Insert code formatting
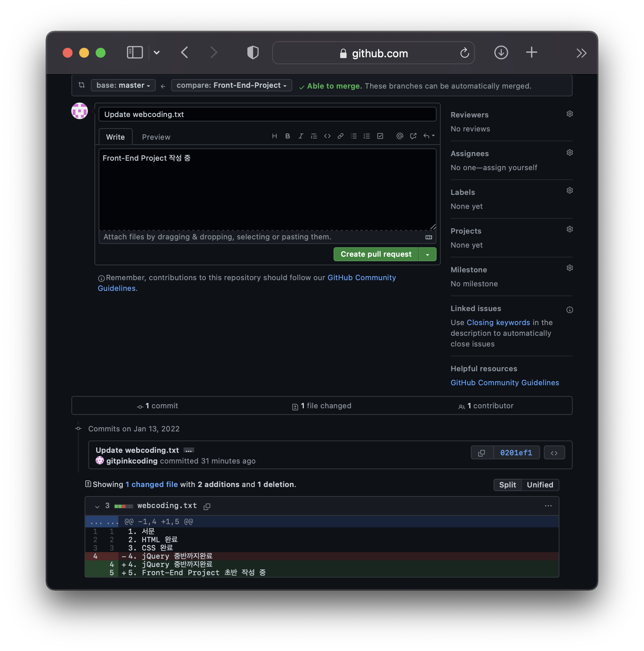 click(x=327, y=136)
